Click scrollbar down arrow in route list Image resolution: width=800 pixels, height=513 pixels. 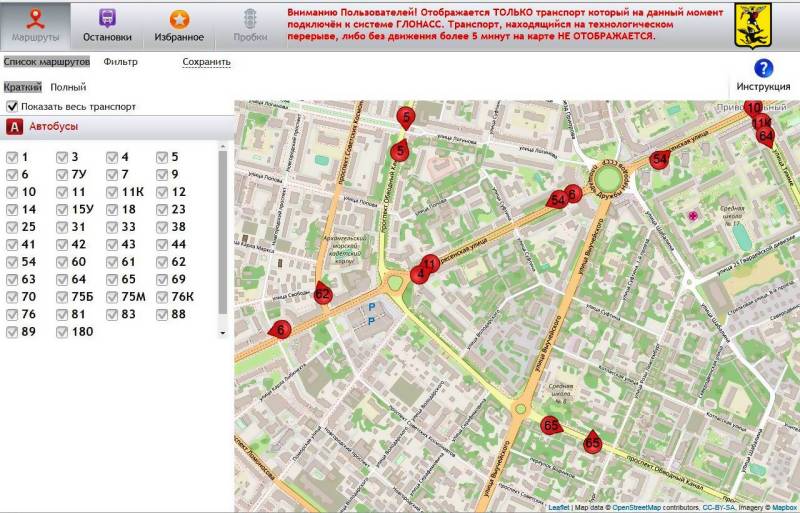[x=222, y=331]
